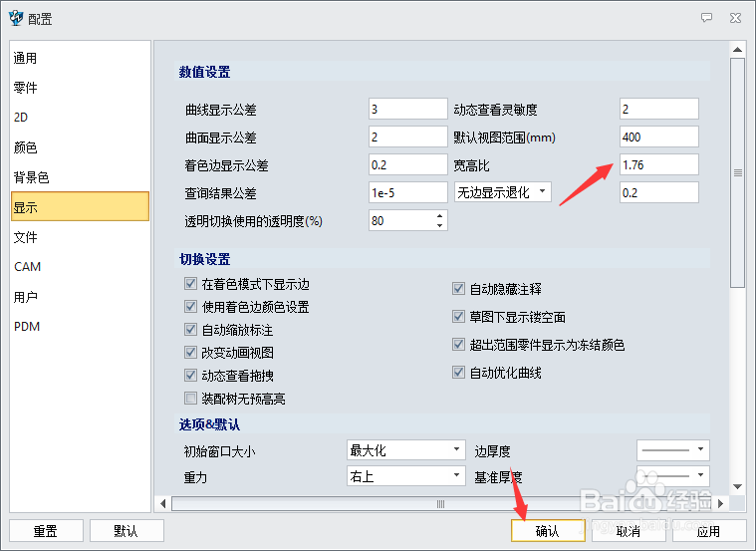Viewport: 756px width, 551px height.
Task: Click the 选项&默认 section header
Action: [209, 424]
